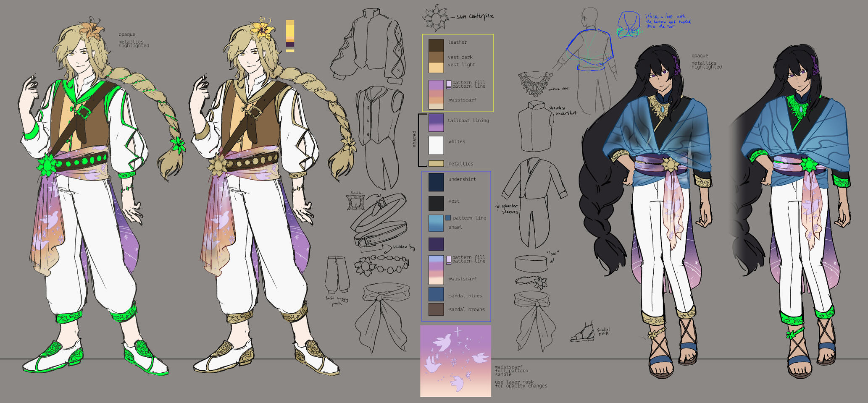Sample the sandal browns swatch
The width and height of the screenshot is (868, 403).
[436, 309]
